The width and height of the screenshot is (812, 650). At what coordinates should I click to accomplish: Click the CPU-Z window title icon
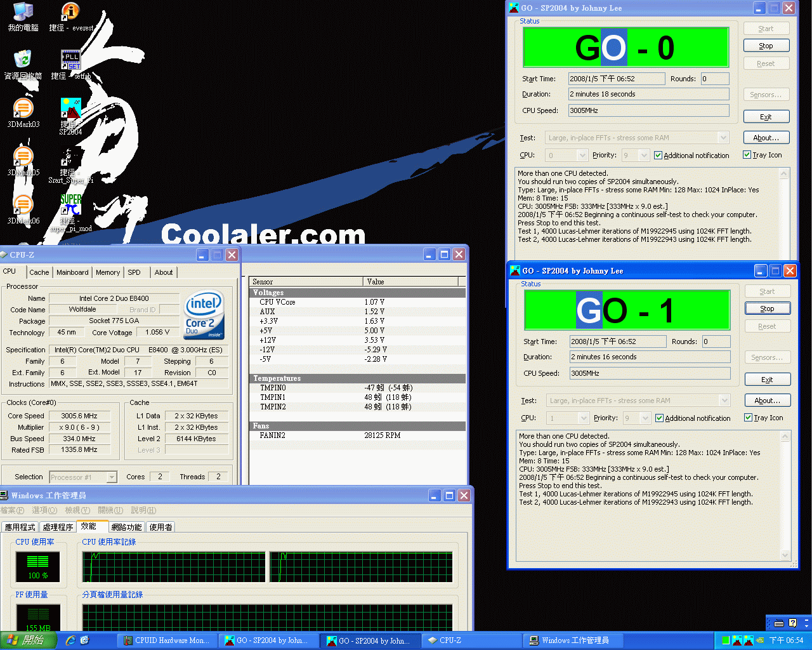pos(4,255)
